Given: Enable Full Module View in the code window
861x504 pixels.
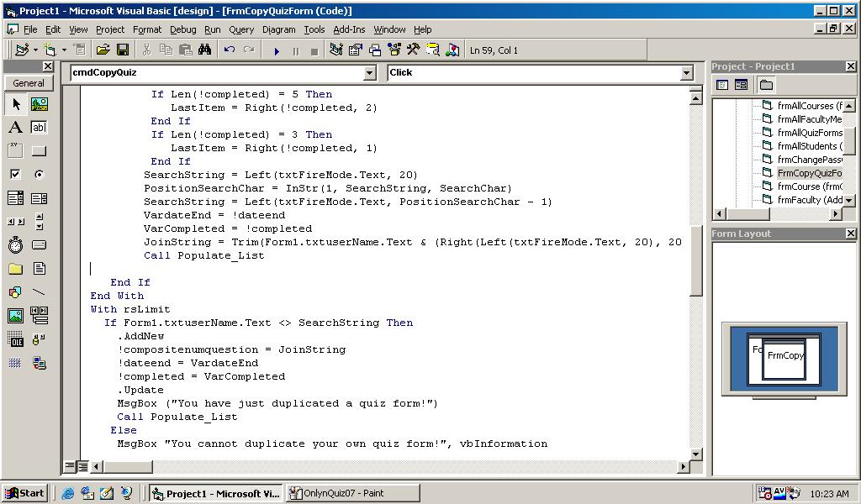Looking at the screenshot, I should point(82,467).
